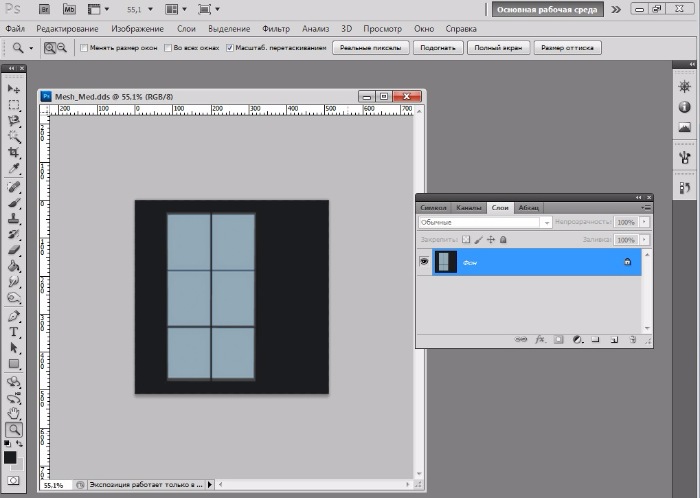This screenshot has width=700, height=498.
Task: Select the Move tool
Action: [14, 89]
